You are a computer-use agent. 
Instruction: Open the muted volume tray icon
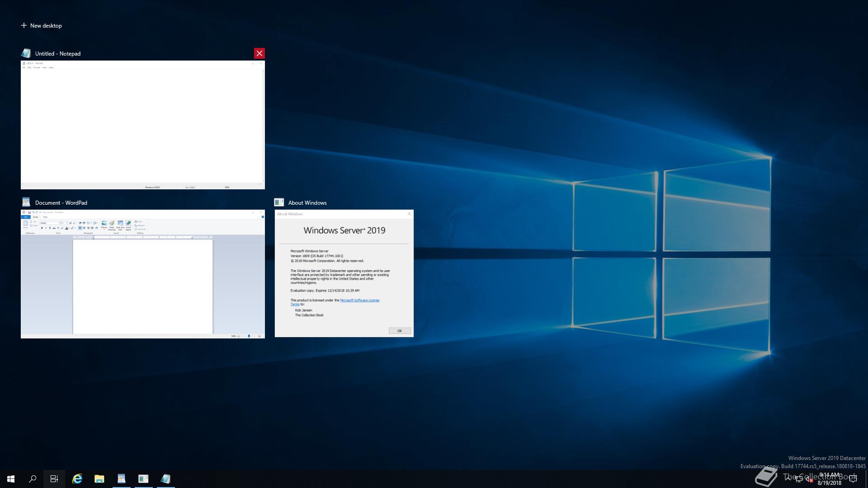tap(810, 479)
